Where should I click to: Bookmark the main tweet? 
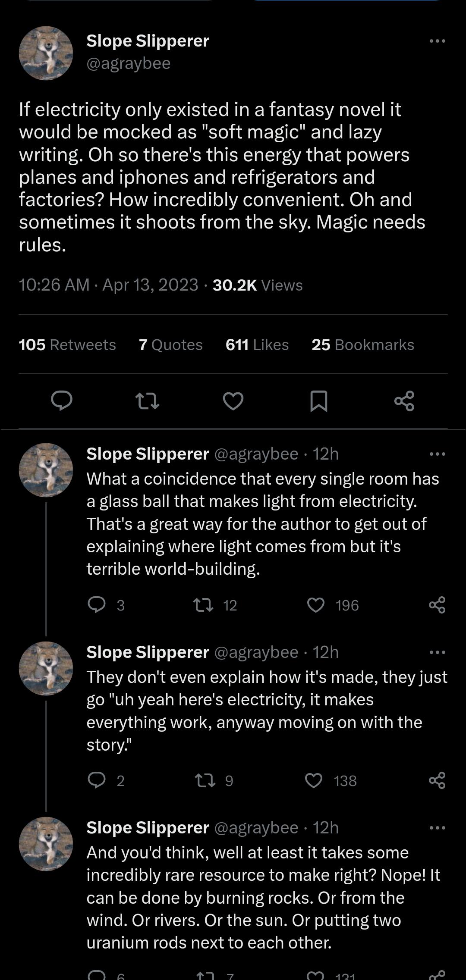click(x=319, y=401)
